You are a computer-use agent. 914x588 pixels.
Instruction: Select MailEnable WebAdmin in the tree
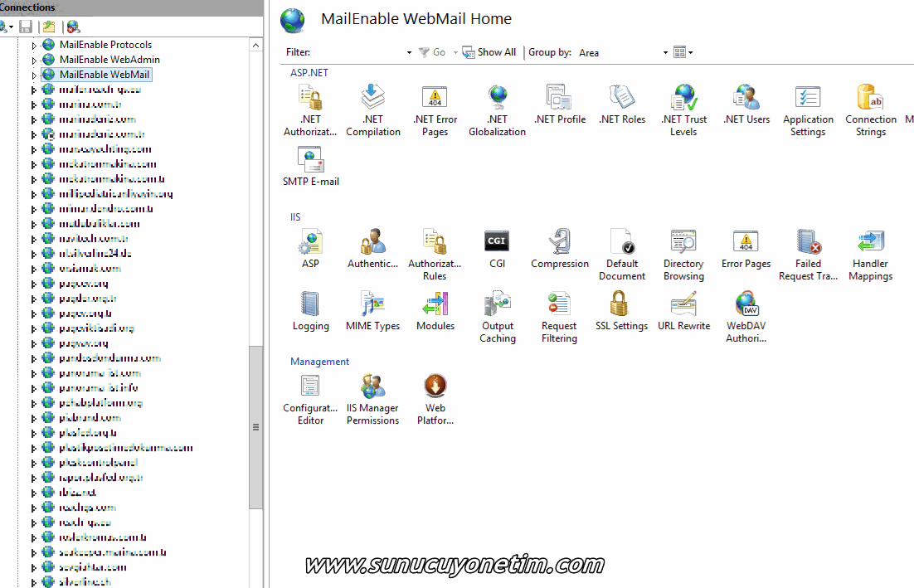(109, 60)
